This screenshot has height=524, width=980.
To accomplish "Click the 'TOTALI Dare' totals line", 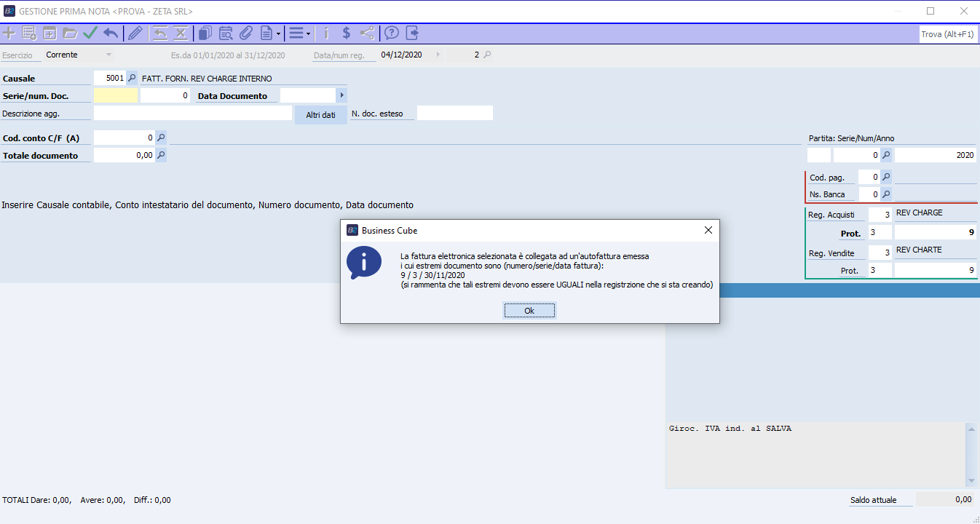I will tap(87, 500).
